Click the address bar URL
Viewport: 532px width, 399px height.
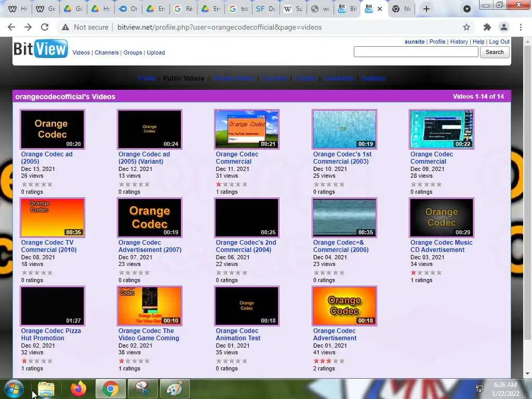click(220, 27)
